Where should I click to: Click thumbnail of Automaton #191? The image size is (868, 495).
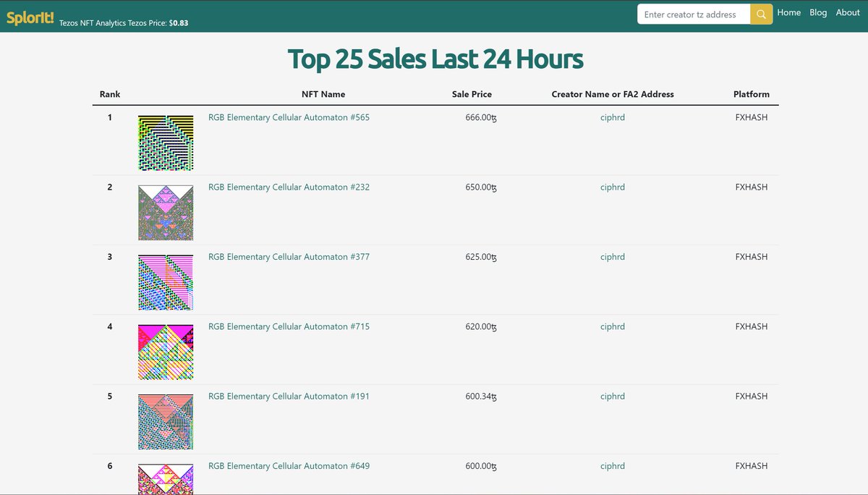click(166, 422)
